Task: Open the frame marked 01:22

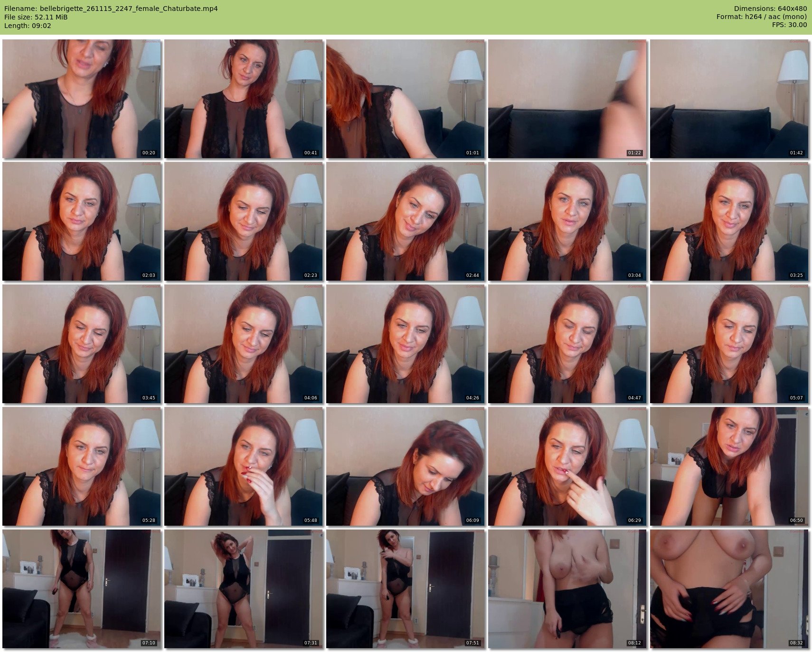Action: tap(567, 99)
